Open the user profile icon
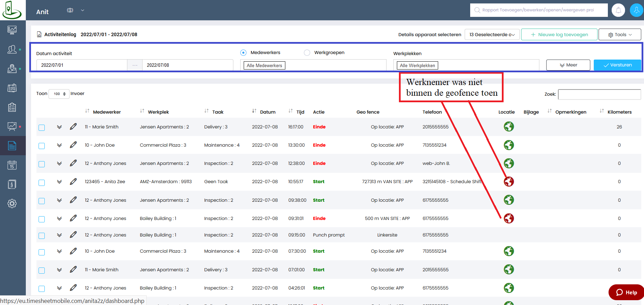This screenshot has width=644, height=305. tap(636, 10)
